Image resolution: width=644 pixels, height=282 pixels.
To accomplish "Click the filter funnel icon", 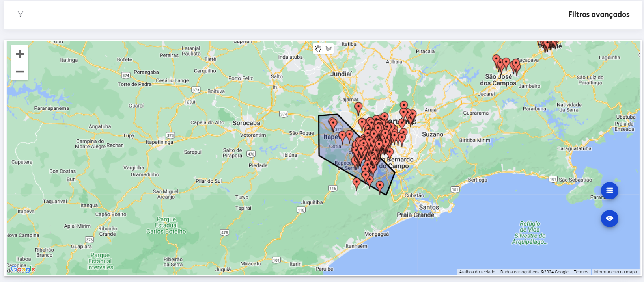I will tap(21, 14).
